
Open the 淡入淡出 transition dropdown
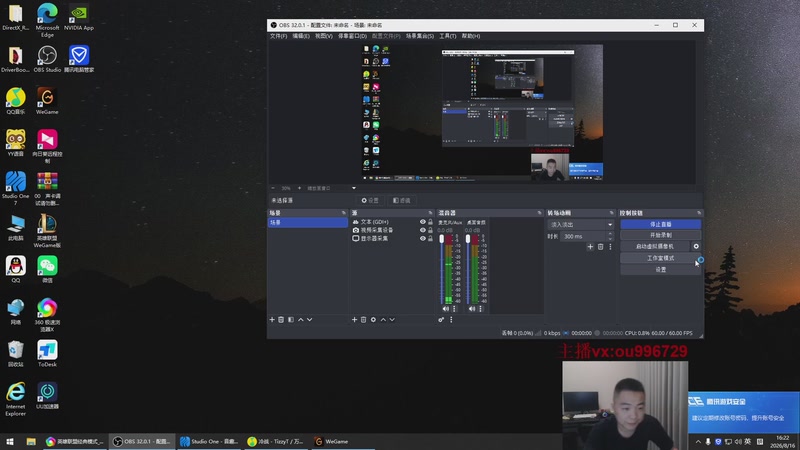581,224
